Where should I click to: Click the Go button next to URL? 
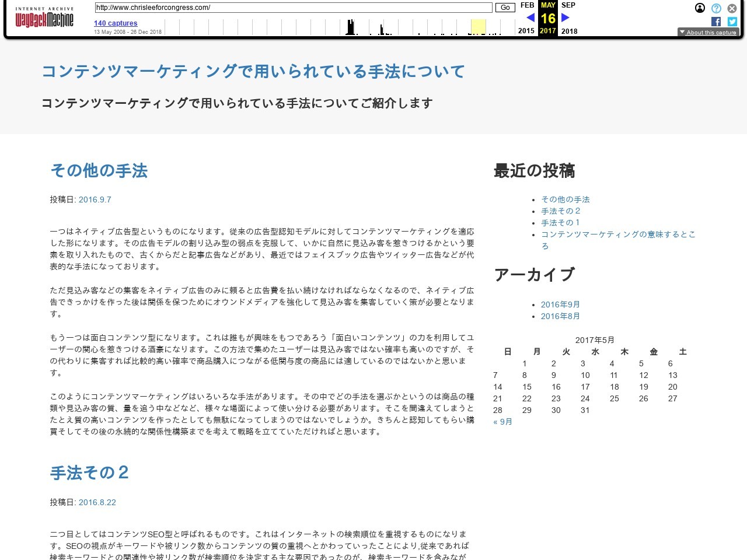(505, 8)
